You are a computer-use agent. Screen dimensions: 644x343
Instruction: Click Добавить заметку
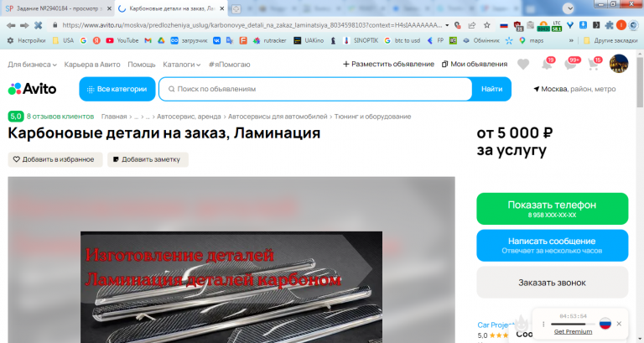[148, 159]
